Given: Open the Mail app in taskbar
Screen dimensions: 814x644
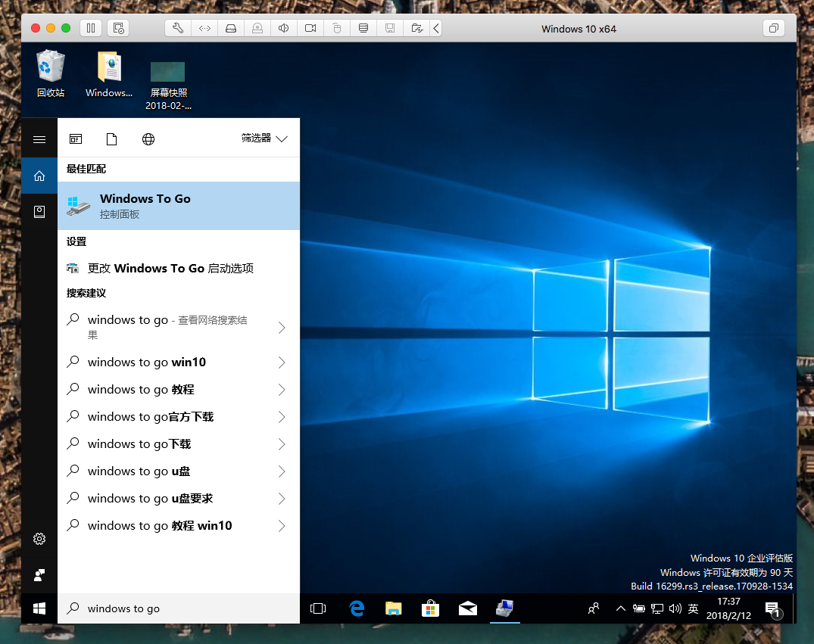Looking at the screenshot, I should click(x=467, y=608).
